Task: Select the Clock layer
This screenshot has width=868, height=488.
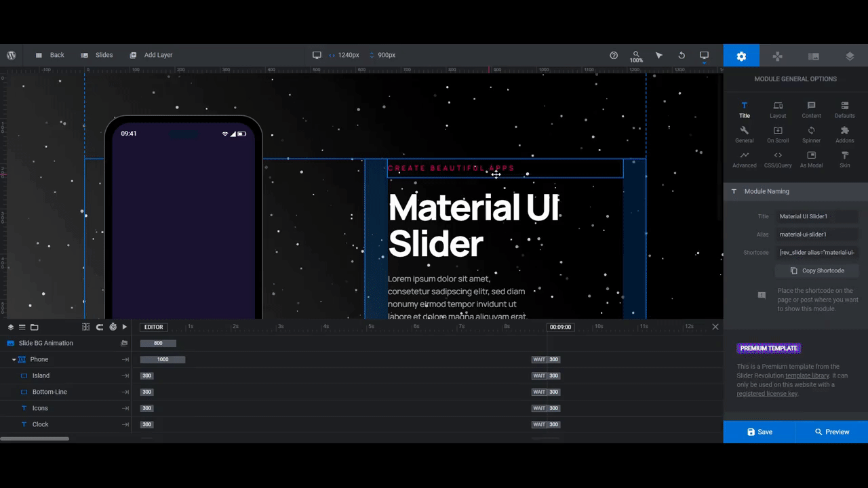Action: tap(41, 424)
